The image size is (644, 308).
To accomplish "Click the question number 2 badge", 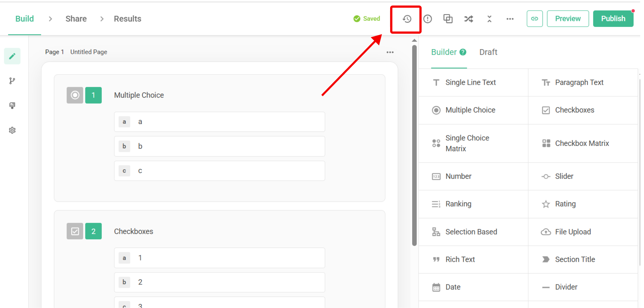I will 93,231.
